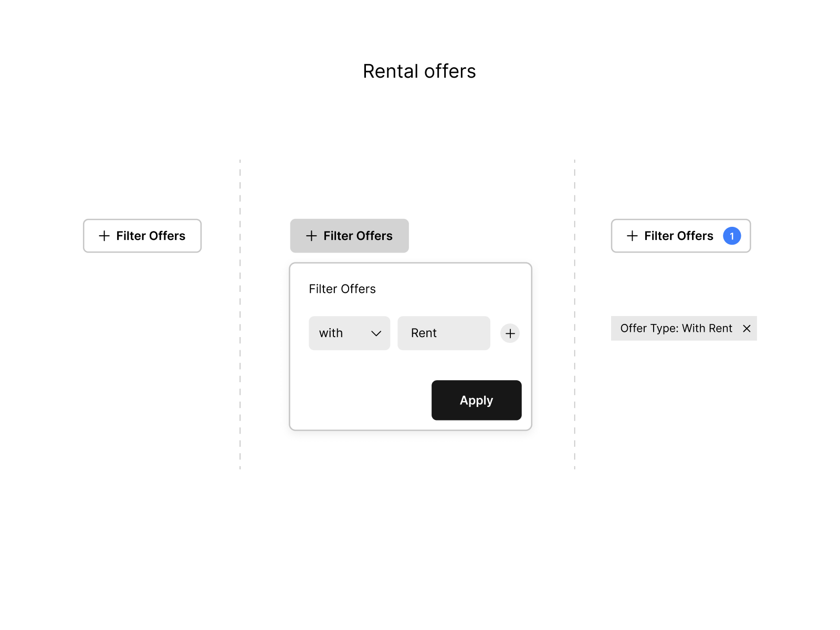840x630 pixels.
Task: Click the blue badge showing 1 active filter
Action: [x=732, y=236]
